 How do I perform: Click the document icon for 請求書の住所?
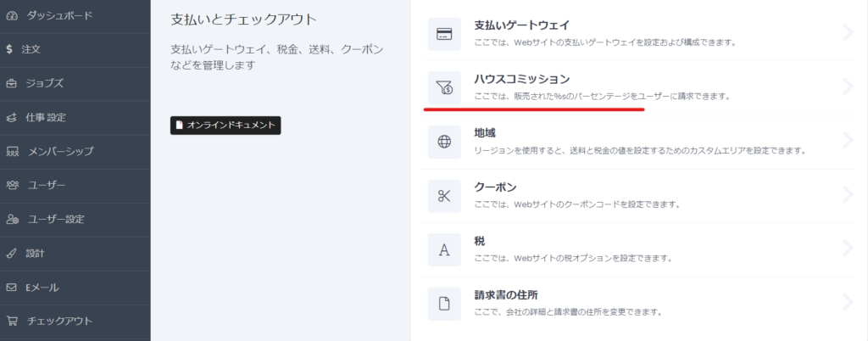[444, 303]
